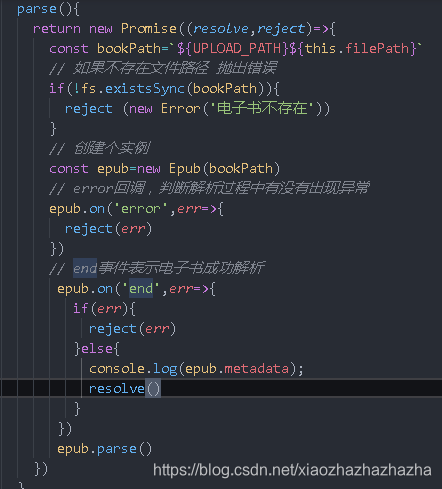
Task: Click 'resolve()' on the highlighted line
Action: coord(125,389)
